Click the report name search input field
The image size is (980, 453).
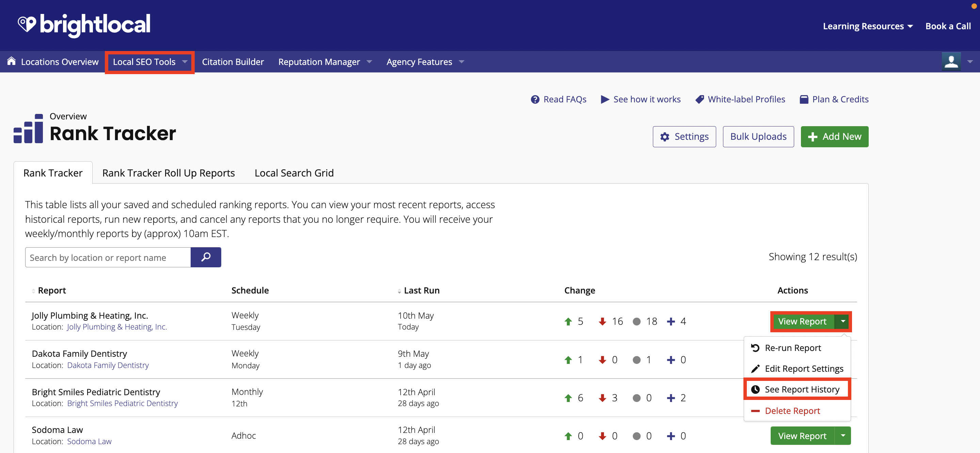108,257
